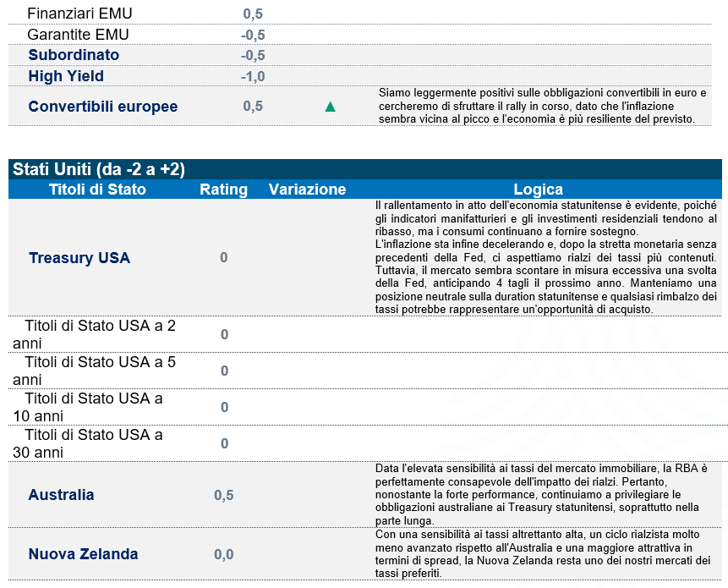Select the Finanziari EMU row label
Image resolution: width=728 pixels, height=588 pixels.
pos(79,14)
